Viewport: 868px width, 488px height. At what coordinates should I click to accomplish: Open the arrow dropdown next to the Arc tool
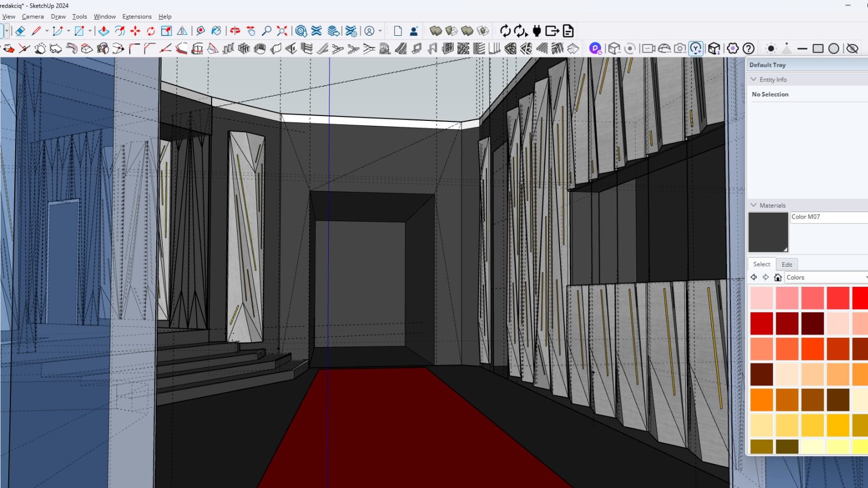pyautogui.click(x=68, y=31)
